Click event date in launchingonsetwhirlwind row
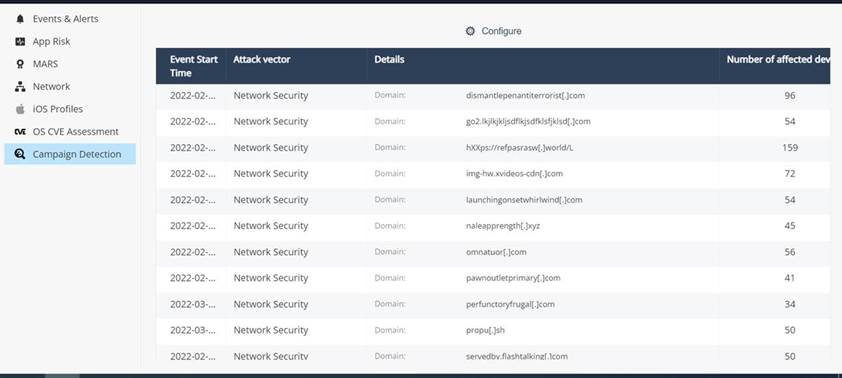Screen dimensions: 842x378 [x=193, y=200]
